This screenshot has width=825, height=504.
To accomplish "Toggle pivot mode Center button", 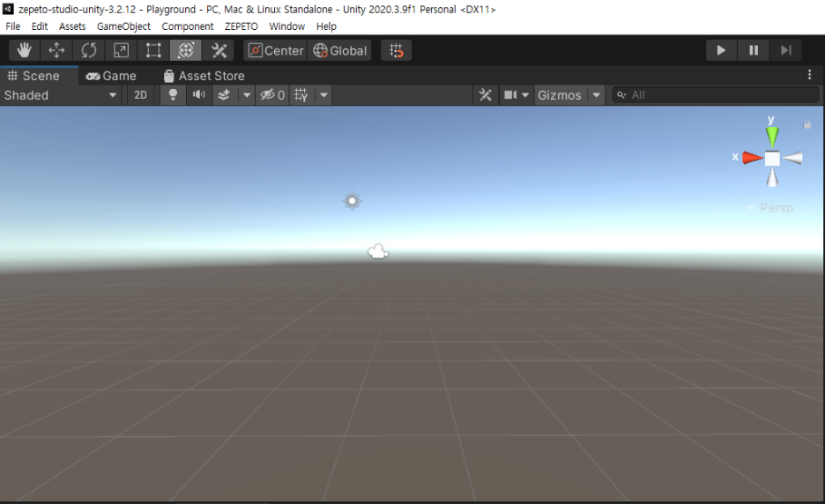I will tap(276, 50).
